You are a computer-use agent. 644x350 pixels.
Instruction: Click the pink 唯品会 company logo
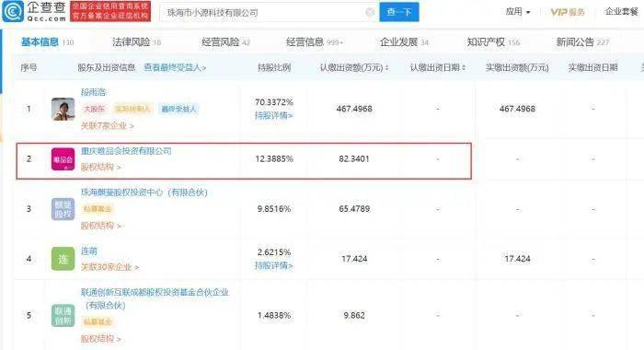[63, 159]
